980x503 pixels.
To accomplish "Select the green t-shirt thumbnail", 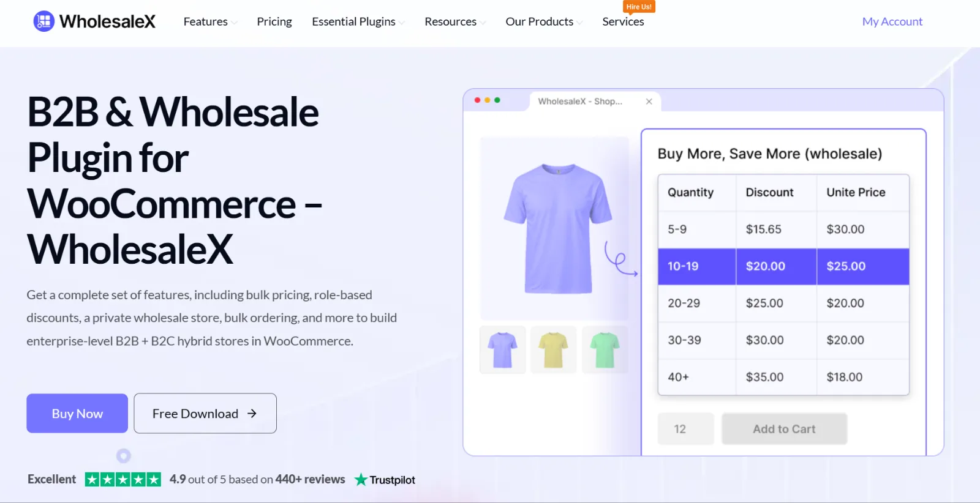I will (x=605, y=349).
